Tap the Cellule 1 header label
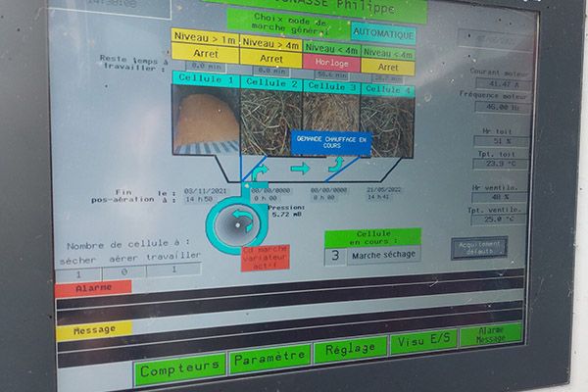 click(204, 78)
